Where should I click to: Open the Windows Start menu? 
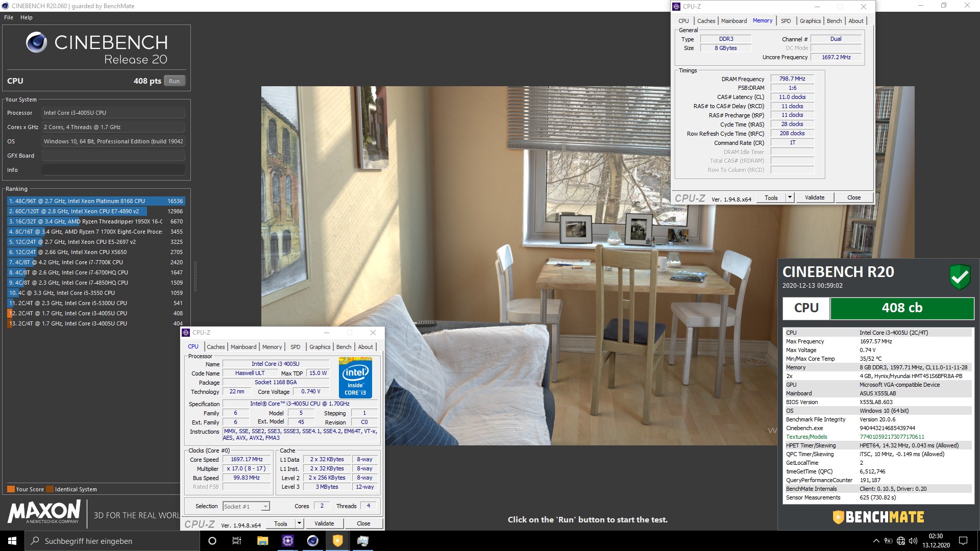point(12,541)
